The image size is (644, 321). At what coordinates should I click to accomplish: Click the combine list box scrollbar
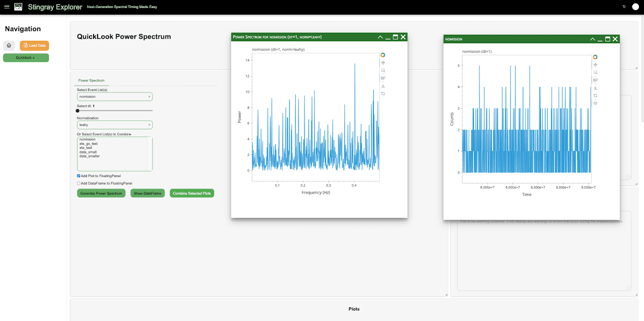[149, 153]
